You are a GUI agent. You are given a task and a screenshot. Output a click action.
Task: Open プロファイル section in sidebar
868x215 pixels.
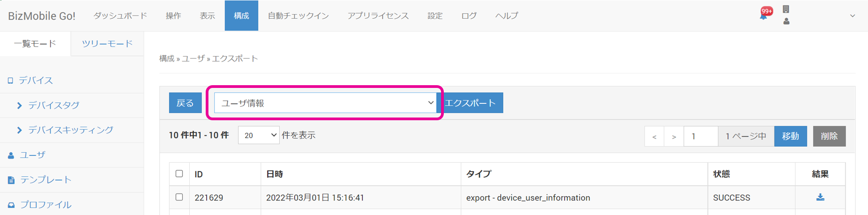pyautogui.click(x=46, y=205)
